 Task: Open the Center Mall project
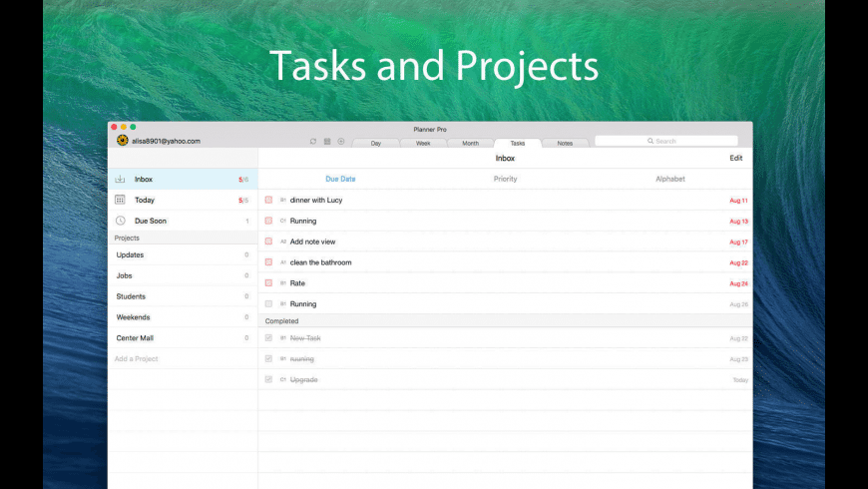(x=183, y=338)
